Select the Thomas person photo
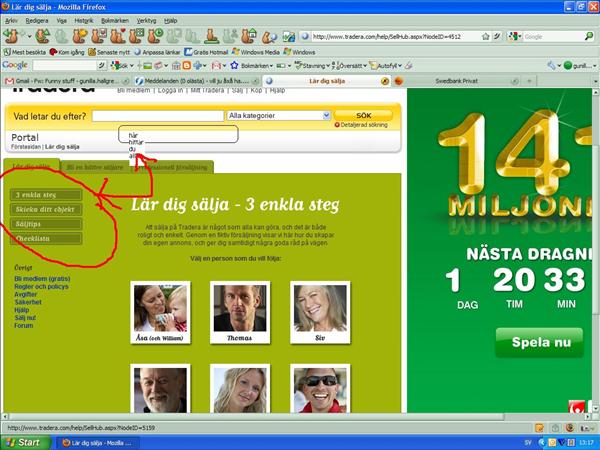 tap(240, 312)
